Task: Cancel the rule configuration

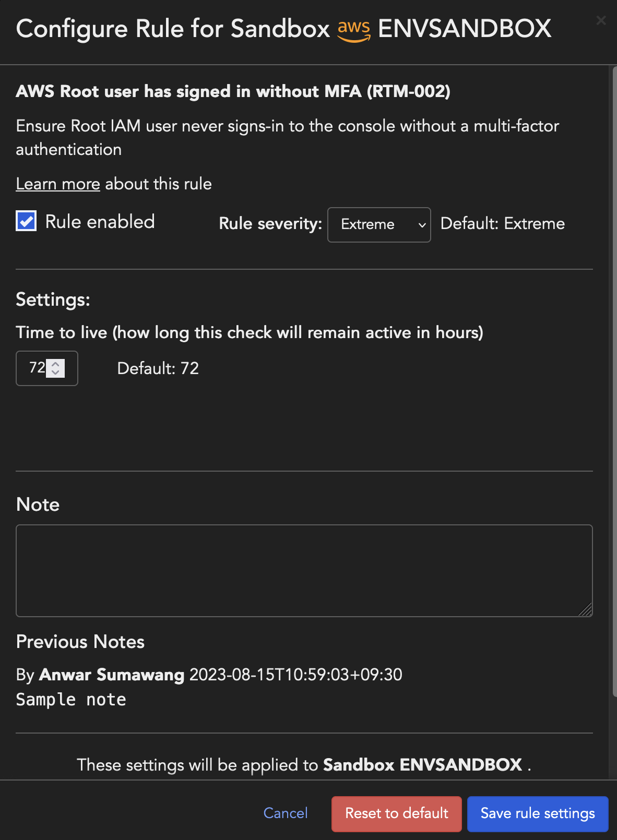Action: pyautogui.click(x=286, y=813)
